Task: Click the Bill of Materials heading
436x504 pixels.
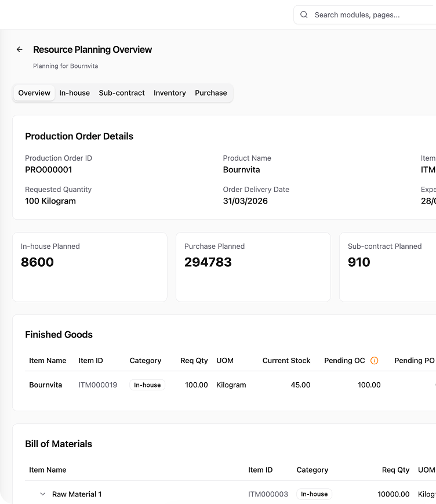Action: pyautogui.click(x=59, y=444)
